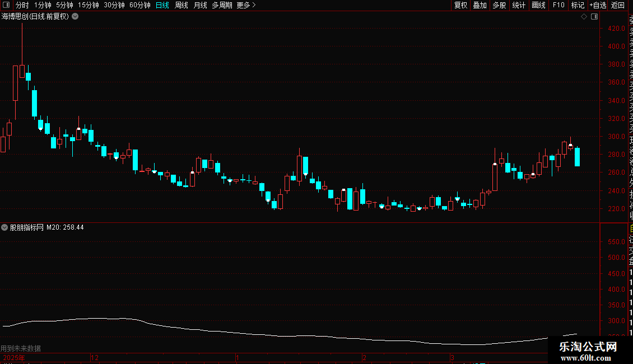Switch to 分时 intraday view
The image size is (633, 364).
click(x=22, y=5)
